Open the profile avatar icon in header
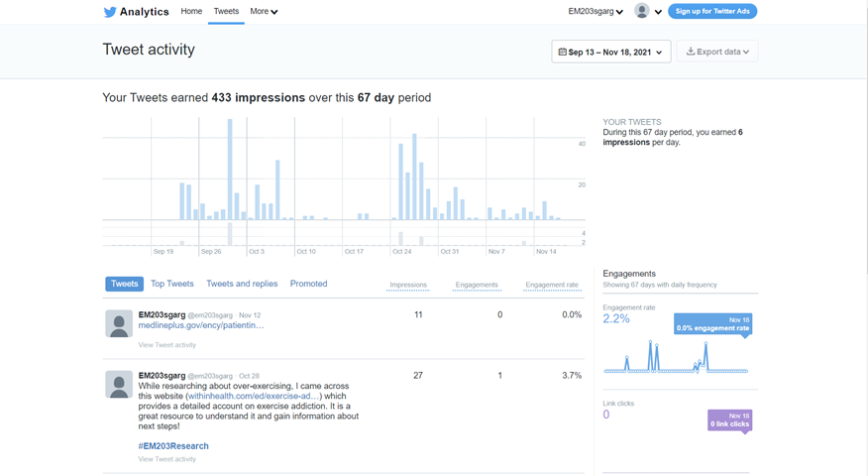The height and width of the screenshot is (476, 868). (x=642, y=11)
